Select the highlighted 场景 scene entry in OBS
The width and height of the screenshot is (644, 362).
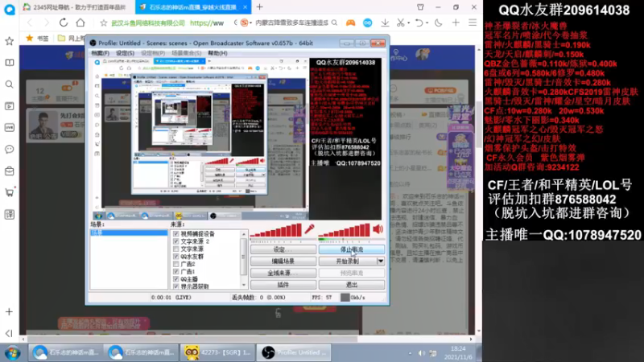[129, 232]
